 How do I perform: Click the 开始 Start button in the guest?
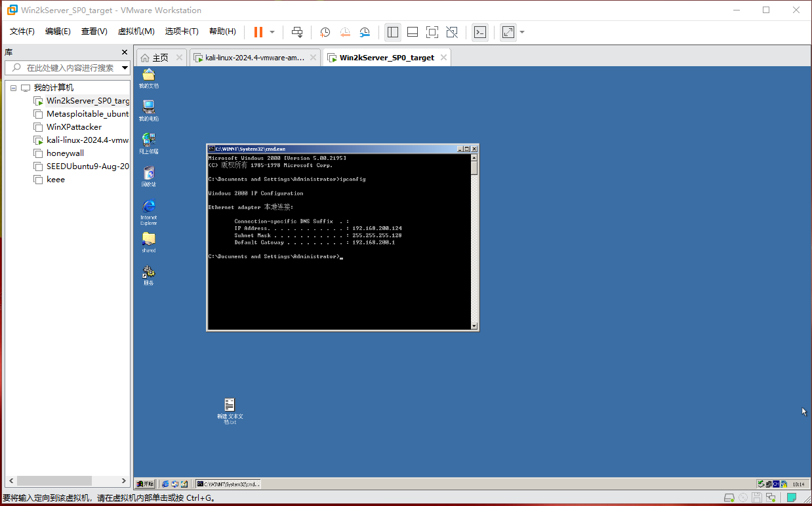[145, 484]
